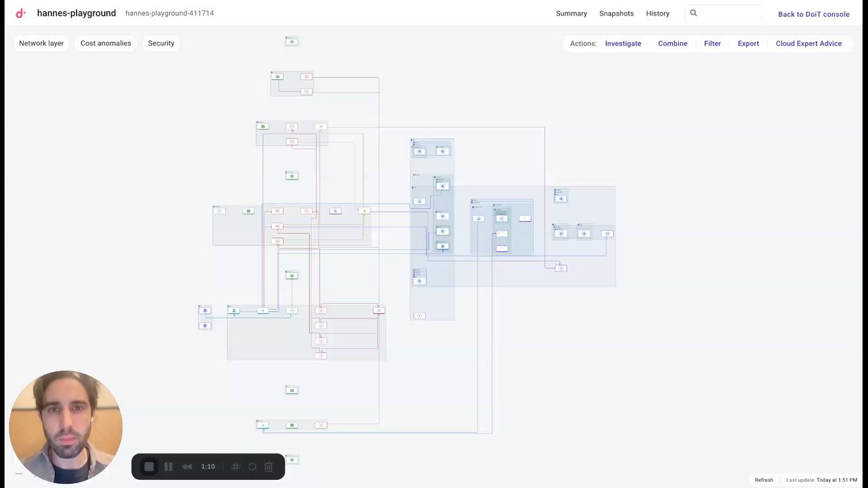Delete the recording with trash icon

point(269,466)
